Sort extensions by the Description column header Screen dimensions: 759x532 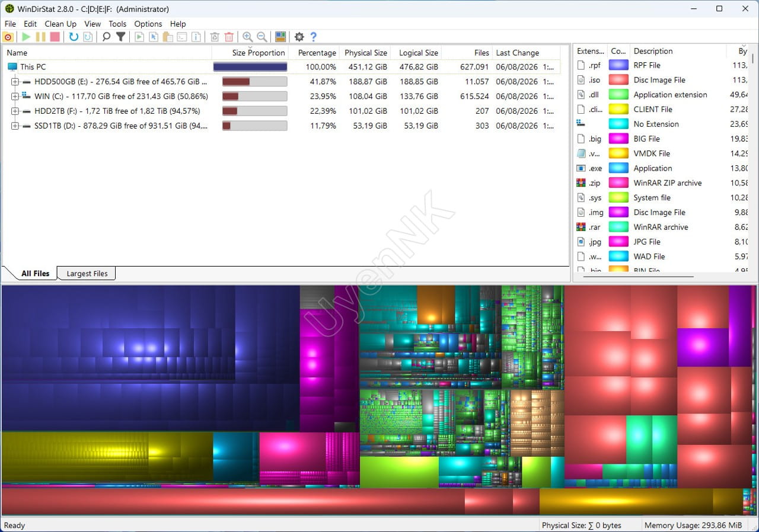(x=678, y=51)
